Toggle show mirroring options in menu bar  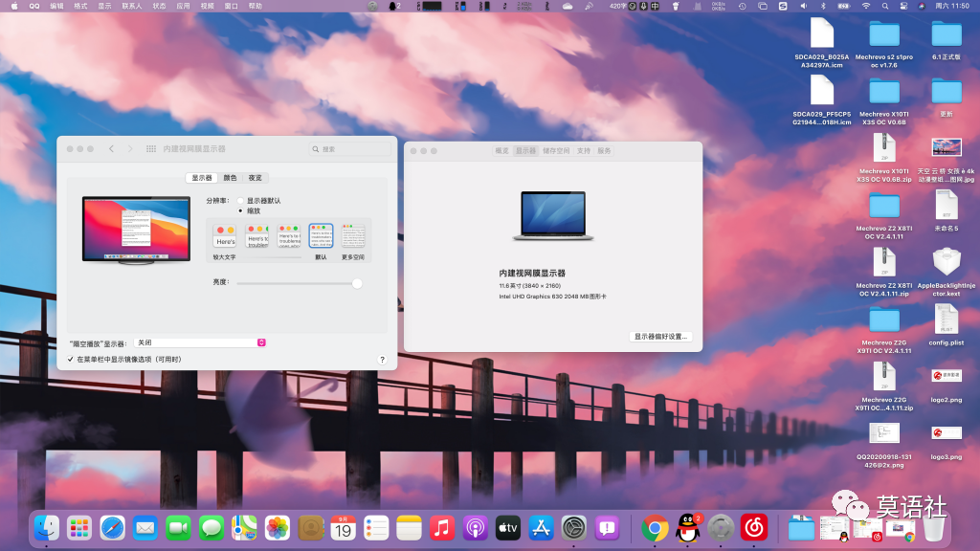(x=70, y=360)
